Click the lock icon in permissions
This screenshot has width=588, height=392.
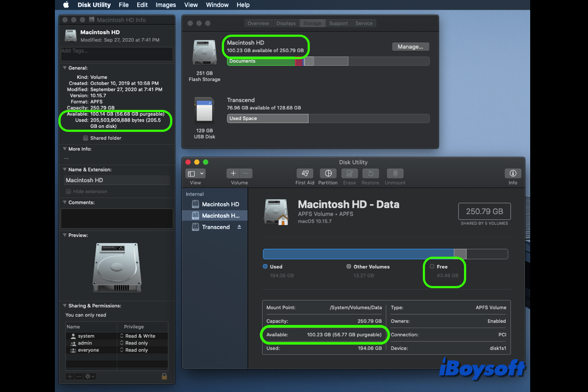point(165,376)
